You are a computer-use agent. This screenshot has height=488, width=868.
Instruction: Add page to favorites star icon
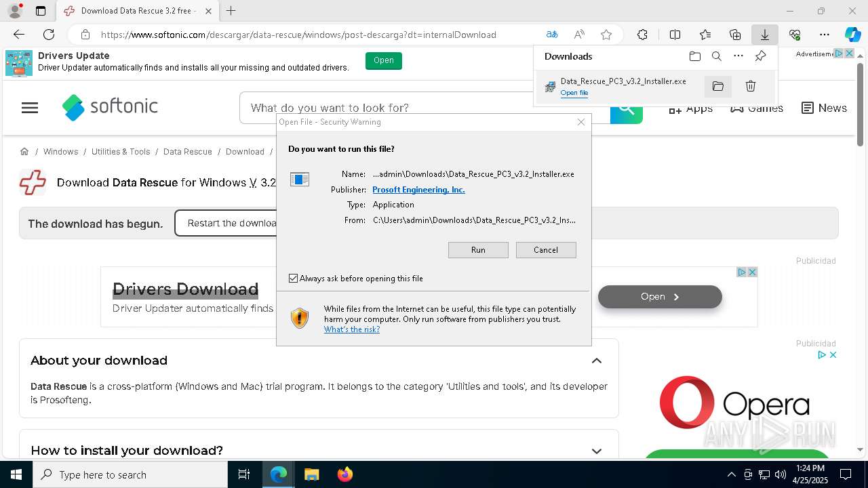[606, 35]
